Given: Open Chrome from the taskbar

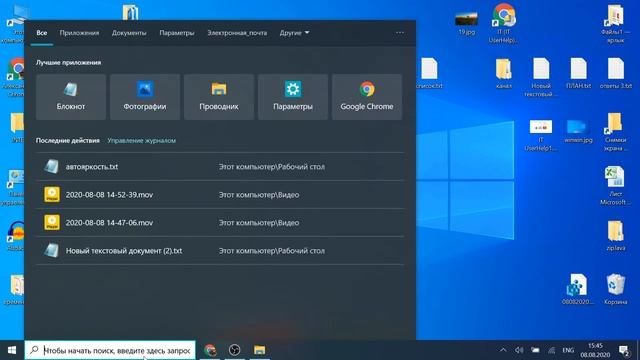Looking at the screenshot, I should point(210,350).
